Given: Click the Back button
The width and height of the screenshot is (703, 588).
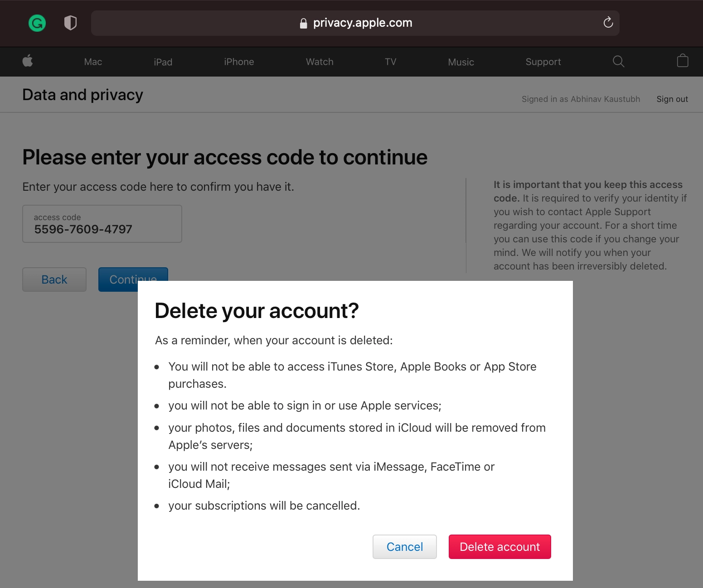Looking at the screenshot, I should [x=54, y=280].
